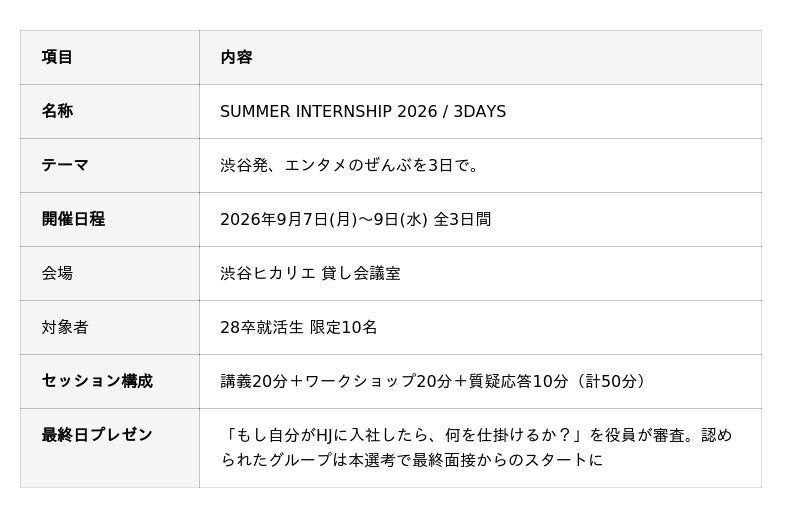The image size is (800, 518).
Task: Click the theme text 渋谷発、エンタメのぜんぶを3日で。
Action: (x=350, y=165)
